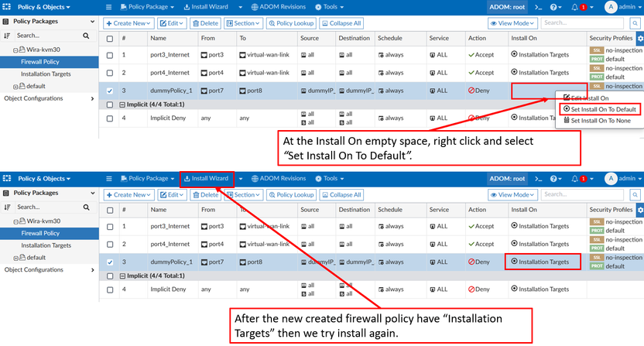This screenshot has width=644, height=346.
Task: Open column settings gear in lower table
Action: click(x=640, y=210)
